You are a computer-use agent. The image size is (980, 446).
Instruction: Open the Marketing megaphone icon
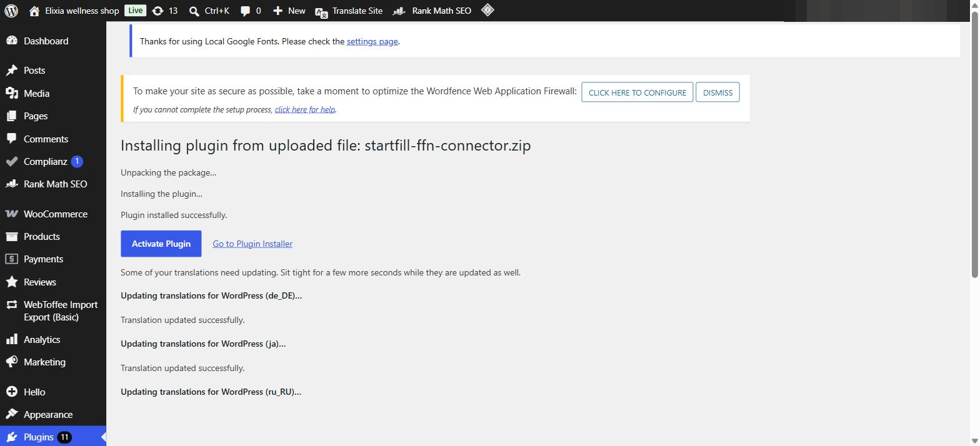coord(11,362)
